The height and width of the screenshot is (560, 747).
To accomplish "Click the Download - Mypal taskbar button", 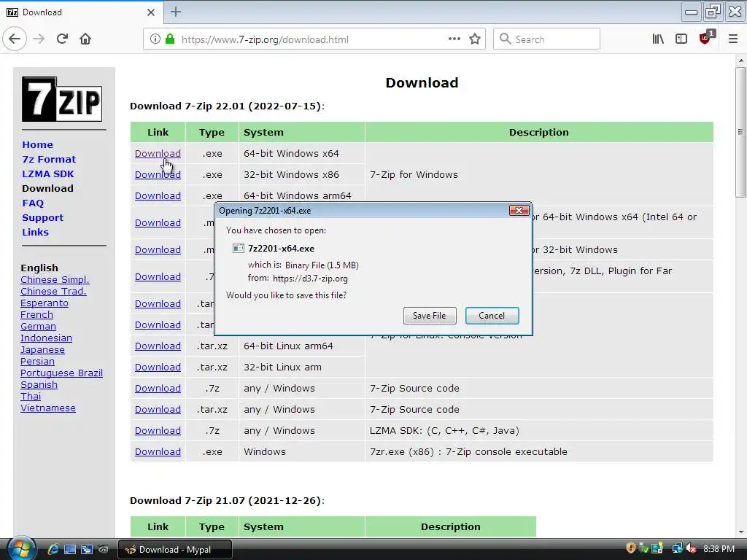I will point(175,550).
